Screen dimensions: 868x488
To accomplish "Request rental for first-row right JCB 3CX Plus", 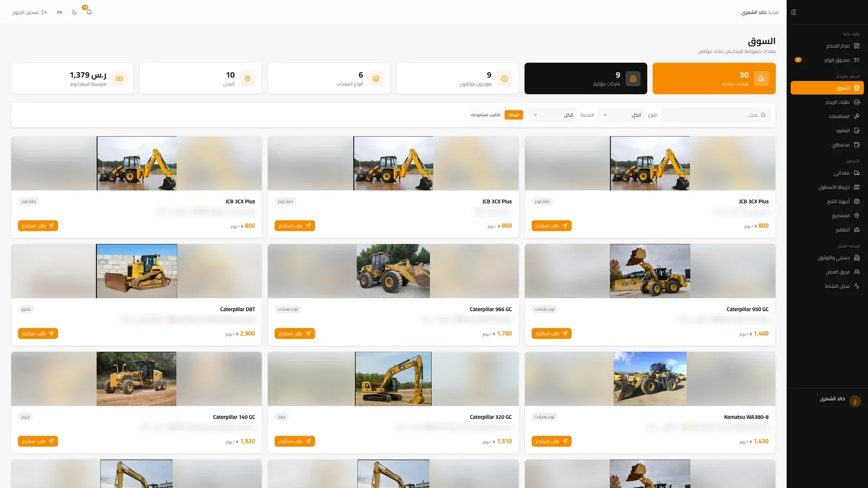I will [x=551, y=226].
